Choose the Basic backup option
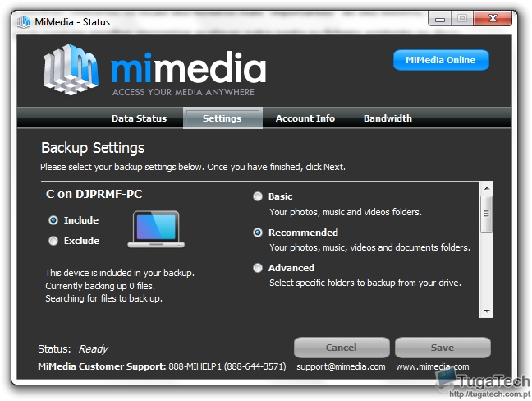The height and width of the screenshot is (401, 532). click(258, 196)
